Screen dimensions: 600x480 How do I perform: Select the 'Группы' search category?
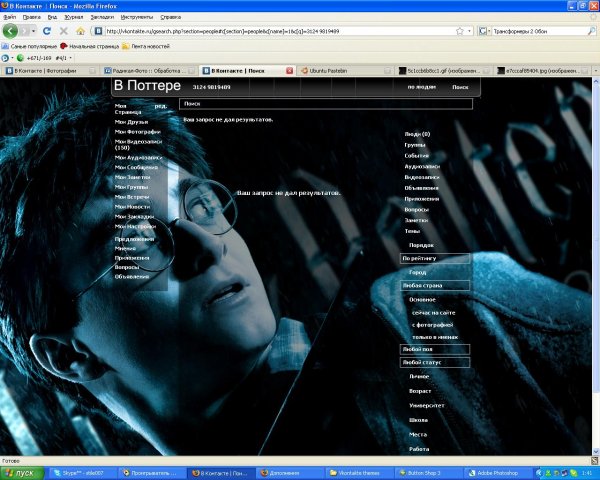(415, 145)
